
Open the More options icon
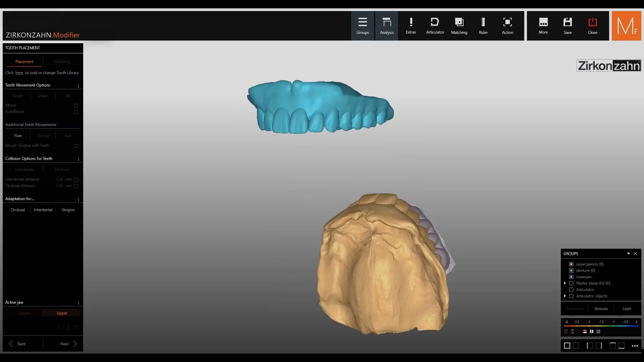[x=543, y=26]
